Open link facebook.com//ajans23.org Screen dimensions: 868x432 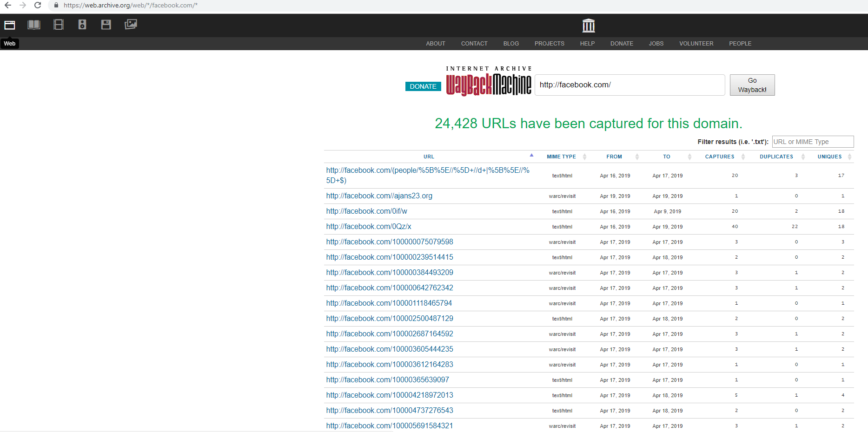tap(379, 196)
